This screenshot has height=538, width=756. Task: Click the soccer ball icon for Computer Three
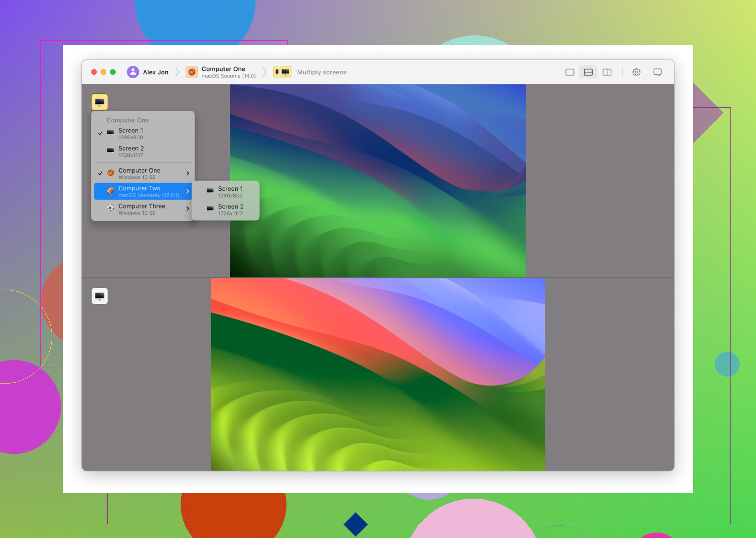pyautogui.click(x=111, y=209)
